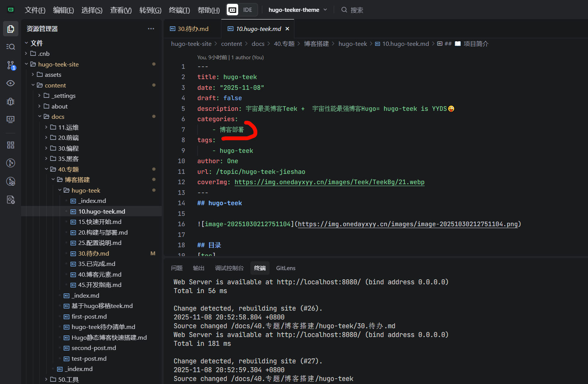This screenshot has height=384, width=588.
Task: Open explorer panel more actions ellipsis
Action: tap(151, 29)
